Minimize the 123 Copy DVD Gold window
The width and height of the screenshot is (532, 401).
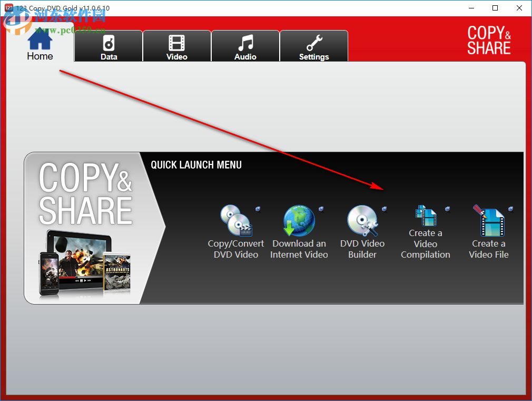471,8
